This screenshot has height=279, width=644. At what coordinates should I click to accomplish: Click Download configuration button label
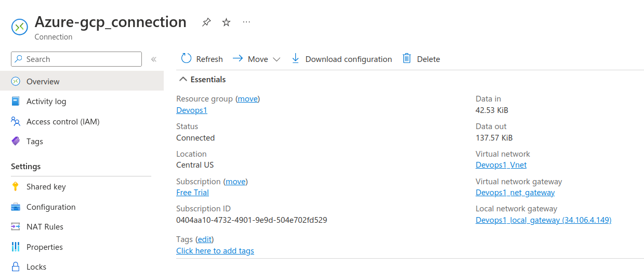349,59
